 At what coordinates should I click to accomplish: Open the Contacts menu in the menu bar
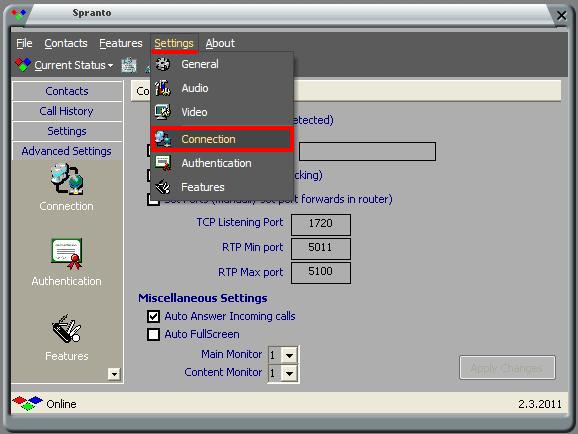(x=66, y=43)
